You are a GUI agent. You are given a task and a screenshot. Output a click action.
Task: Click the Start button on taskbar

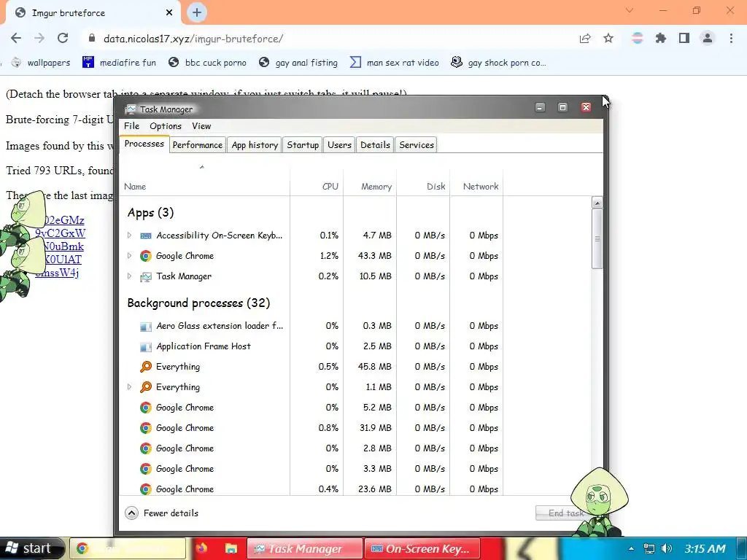pyautogui.click(x=31, y=548)
